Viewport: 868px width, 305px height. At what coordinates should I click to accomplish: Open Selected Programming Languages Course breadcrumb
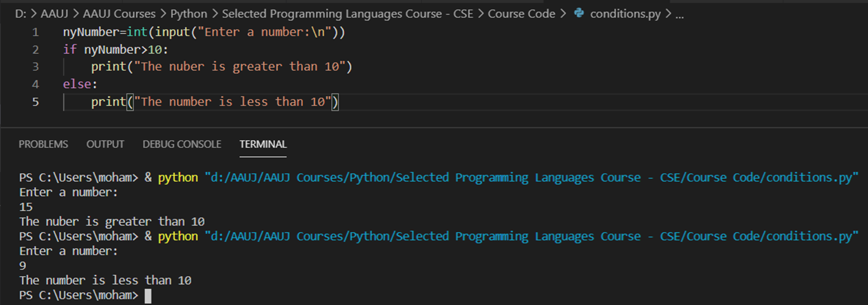click(347, 14)
